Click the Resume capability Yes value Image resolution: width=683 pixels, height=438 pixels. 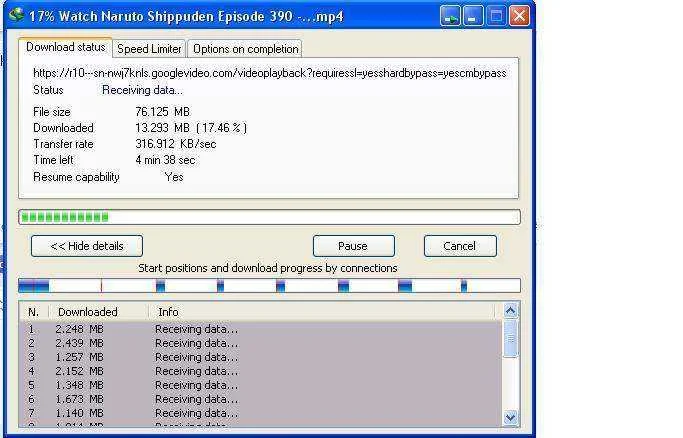tap(174, 177)
